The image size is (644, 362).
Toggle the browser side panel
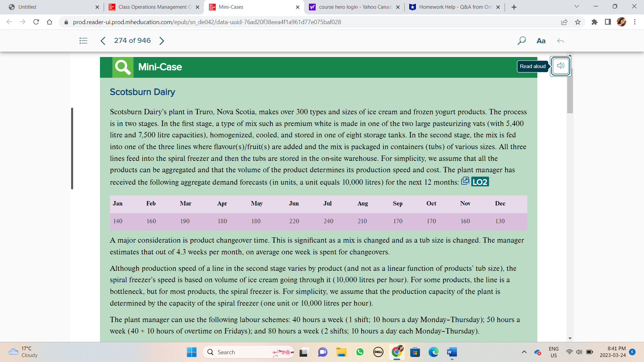[x=607, y=22]
